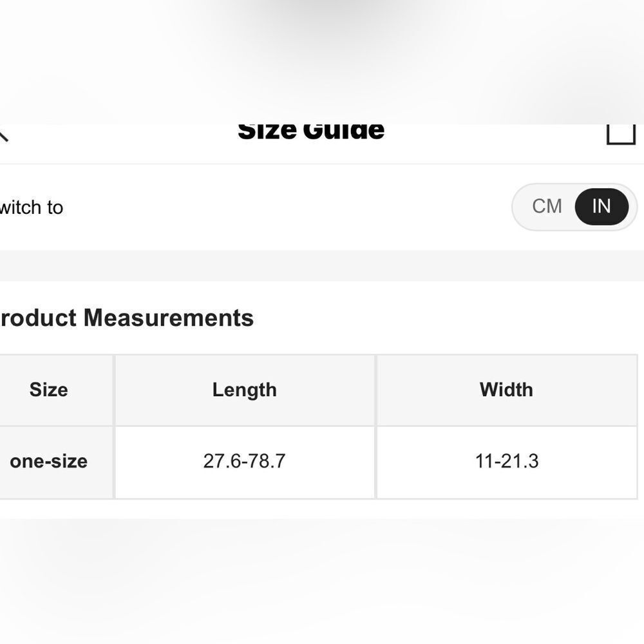Image resolution: width=644 pixels, height=644 pixels.
Task: Toggle the CM/IN unit switch pill
Action: coord(574,207)
